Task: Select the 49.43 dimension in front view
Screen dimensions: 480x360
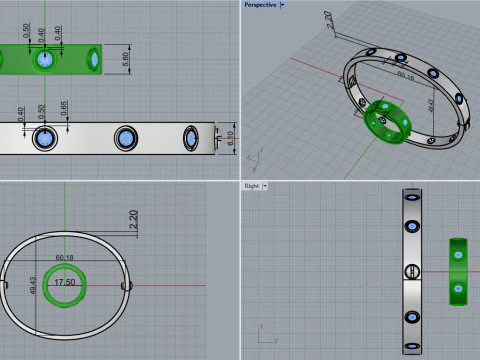Action: (33, 285)
